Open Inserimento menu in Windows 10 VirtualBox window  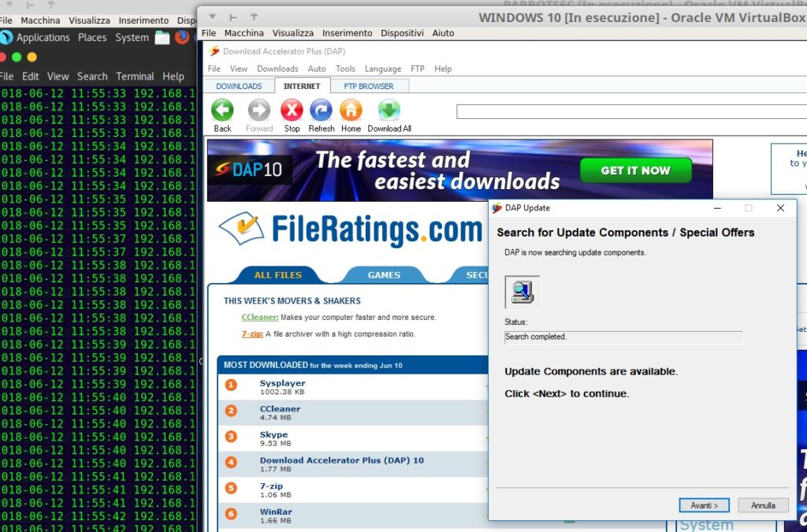click(x=347, y=33)
